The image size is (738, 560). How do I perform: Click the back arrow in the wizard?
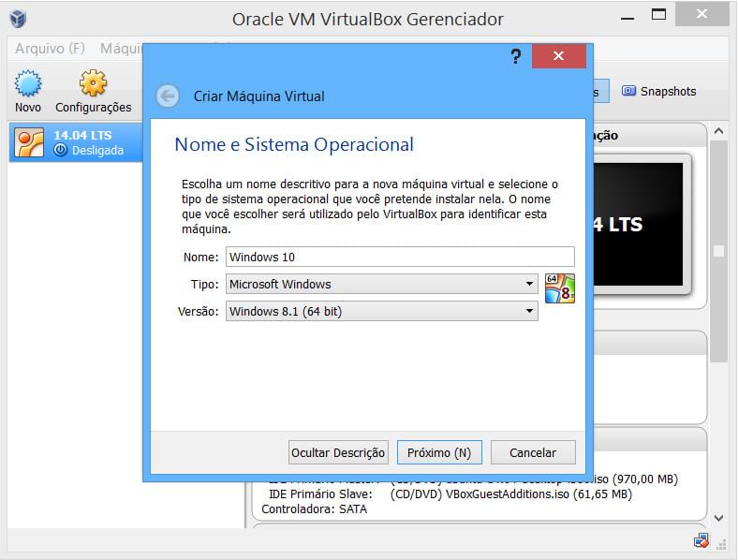(168, 96)
